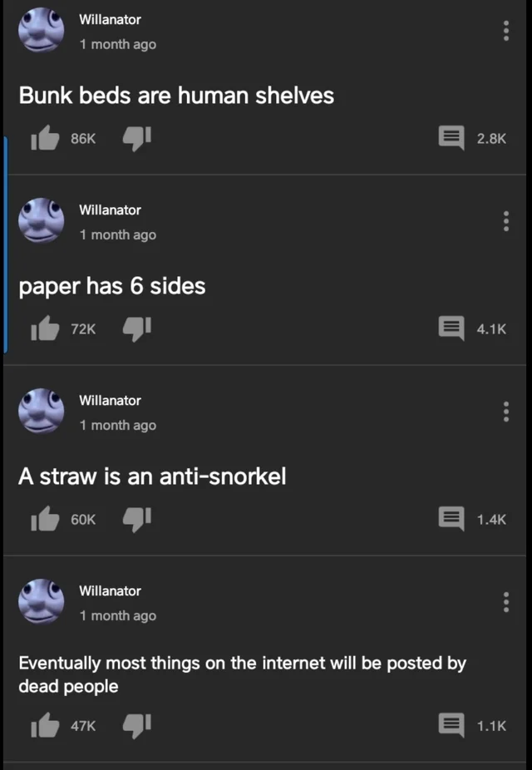
Task: Open three-dot menu for anti-snorkel post
Action: click(x=506, y=412)
